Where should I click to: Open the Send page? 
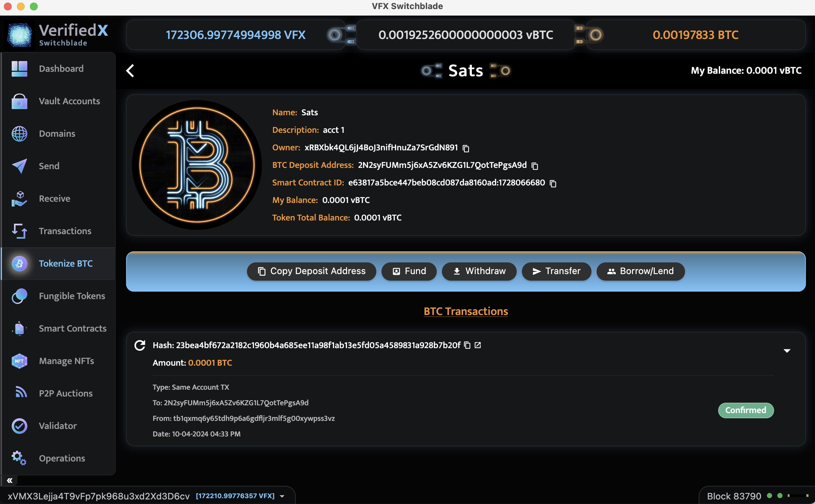[58, 166]
